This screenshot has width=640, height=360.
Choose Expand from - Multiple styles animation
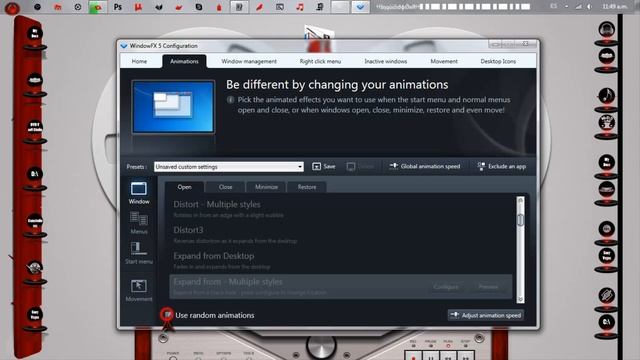340,287
